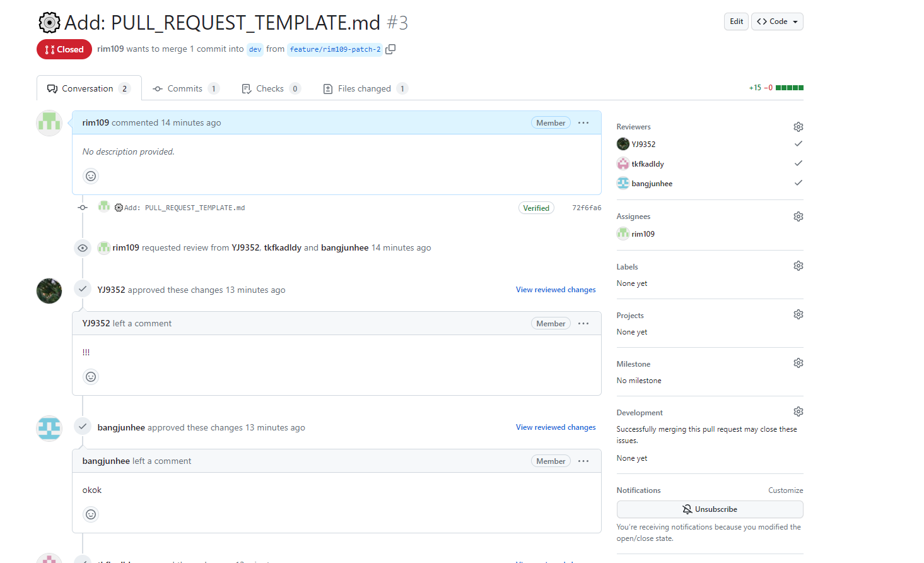
Task: Click 'No description provided.' text
Action: click(129, 151)
